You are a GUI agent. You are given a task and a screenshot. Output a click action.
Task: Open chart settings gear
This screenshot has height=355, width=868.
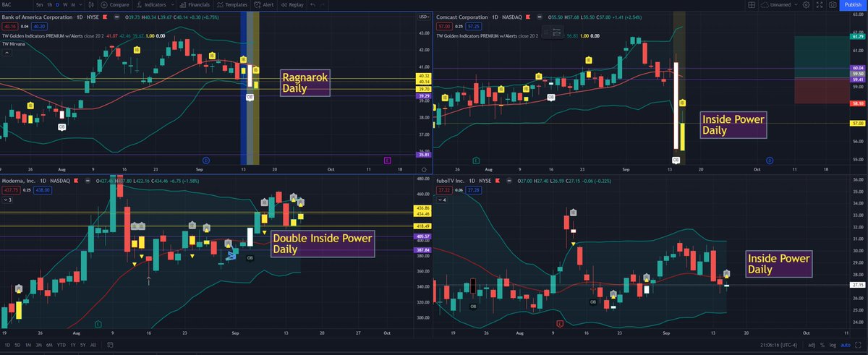coord(806,5)
